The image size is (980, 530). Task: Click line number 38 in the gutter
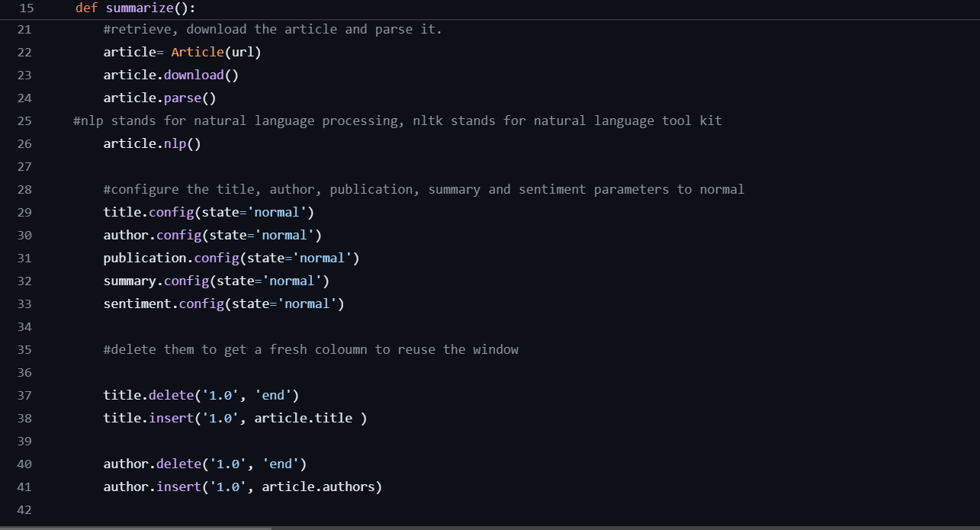point(24,418)
